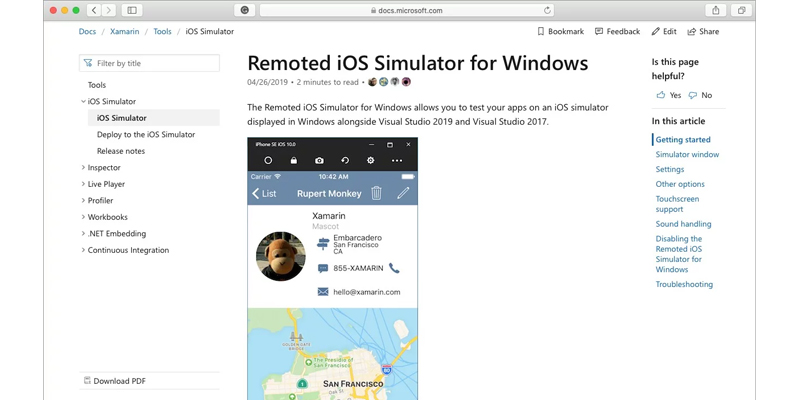Click the Safari sidebar toggle icon
Screen dimensions: 799x400
click(132, 10)
